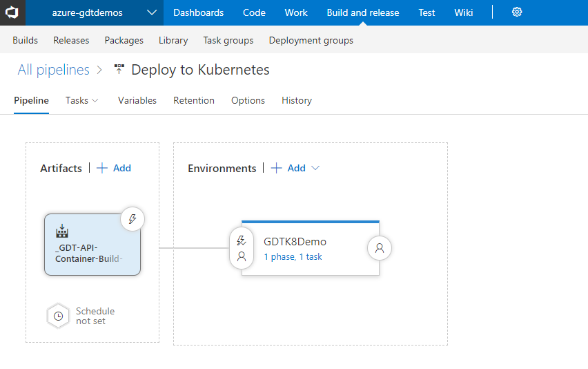Click the artifact continuous deployment trigger lightning icon
Screen dimensions: 588x369
[x=133, y=219]
